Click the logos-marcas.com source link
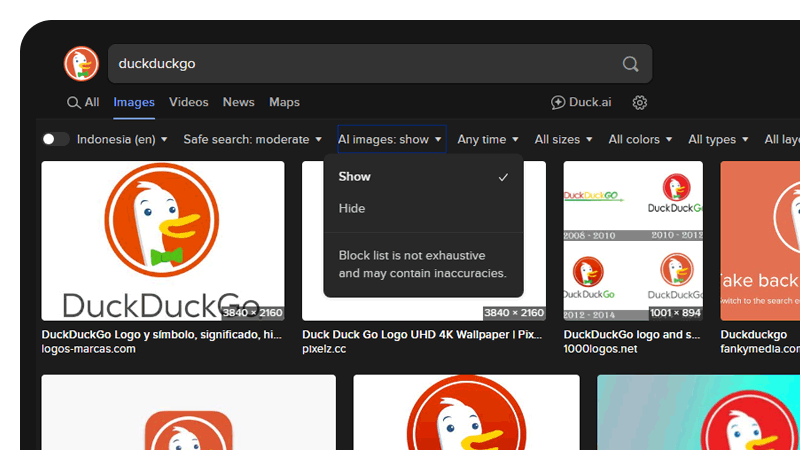 click(x=88, y=349)
